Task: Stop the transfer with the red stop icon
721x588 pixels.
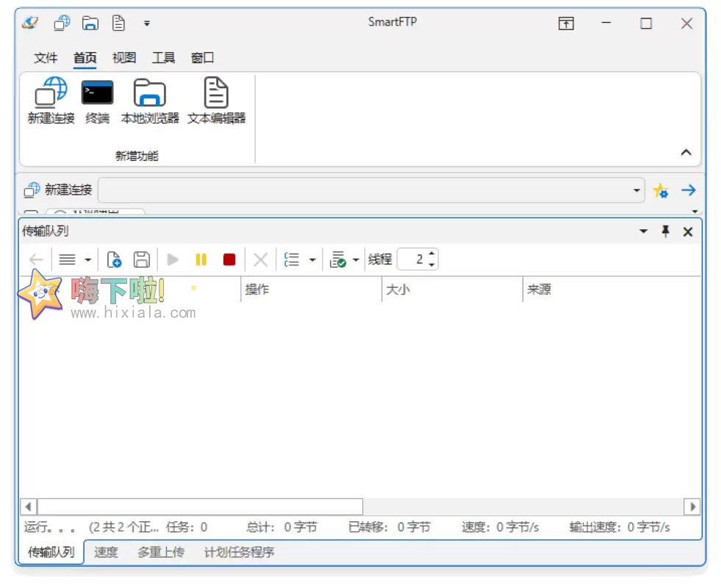Action: 229,259
